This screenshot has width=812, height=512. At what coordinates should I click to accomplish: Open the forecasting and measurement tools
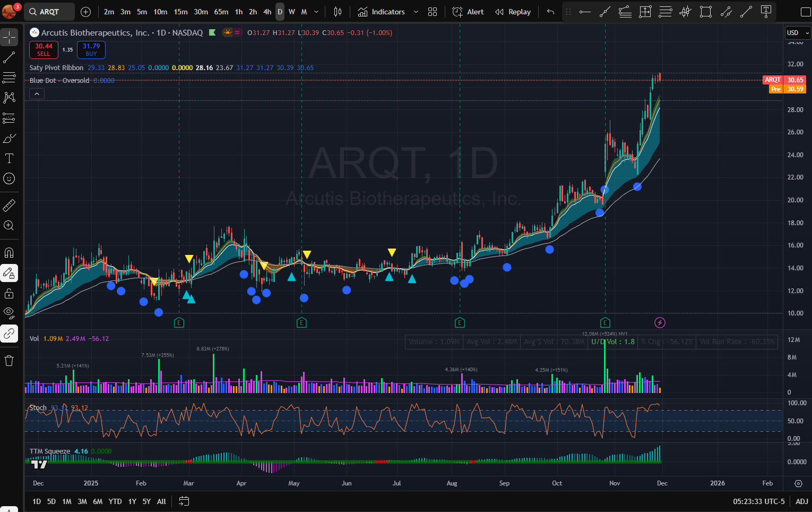point(9,118)
